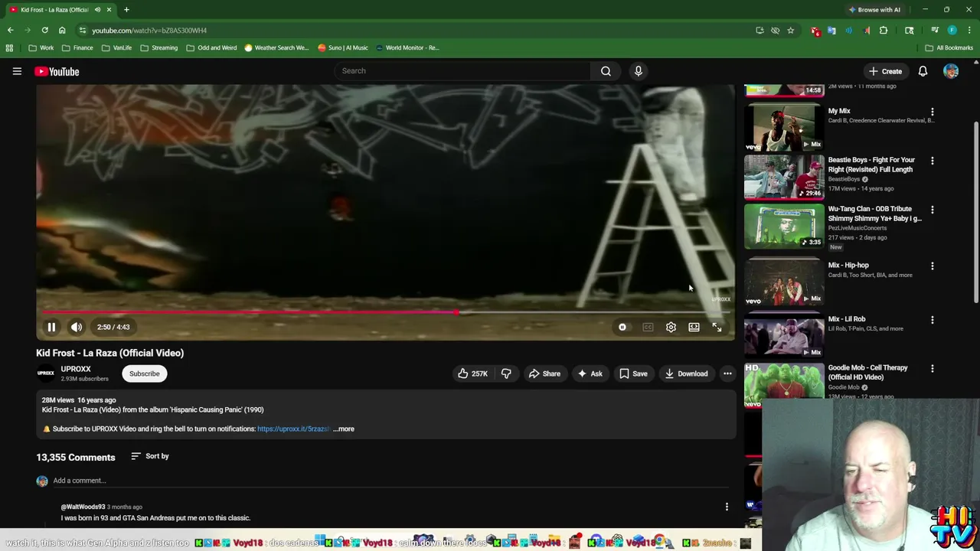This screenshot has height=551, width=980.
Task: Open the All Bookmarks folder
Action: click(949, 47)
